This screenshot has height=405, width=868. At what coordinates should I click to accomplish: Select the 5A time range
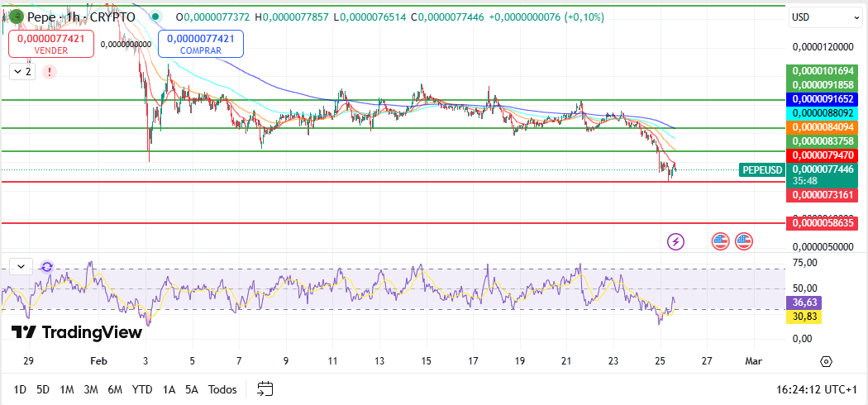pyautogui.click(x=192, y=389)
